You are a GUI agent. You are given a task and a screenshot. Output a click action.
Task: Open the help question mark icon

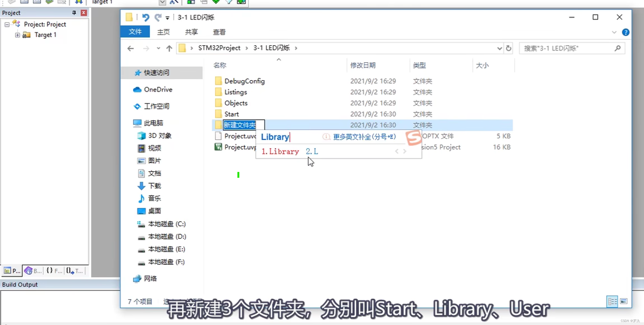(626, 32)
